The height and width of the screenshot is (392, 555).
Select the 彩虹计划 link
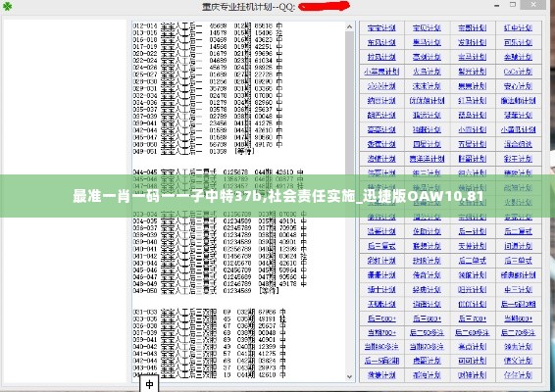381,261
